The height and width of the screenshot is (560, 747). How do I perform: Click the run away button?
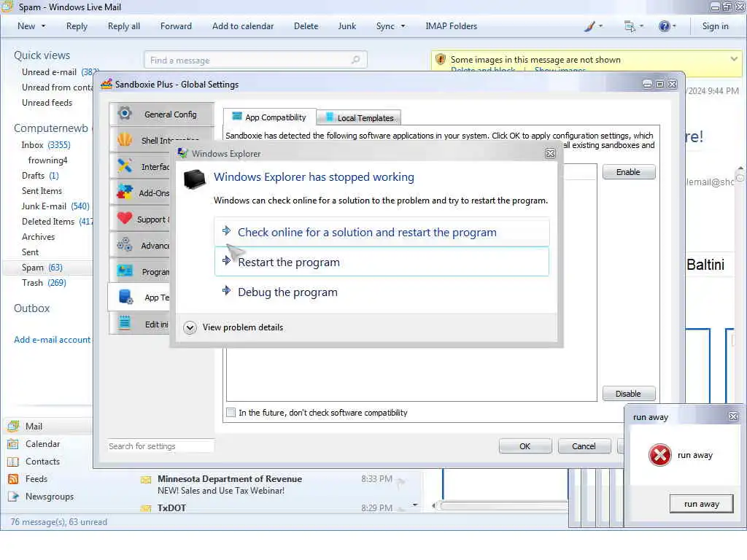pos(701,504)
